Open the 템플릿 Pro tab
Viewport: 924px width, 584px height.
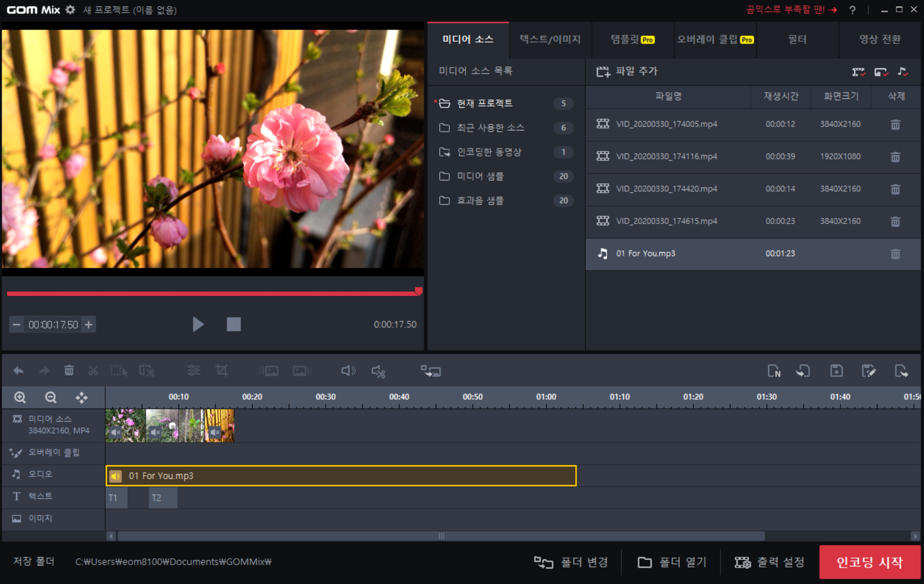[x=633, y=39]
